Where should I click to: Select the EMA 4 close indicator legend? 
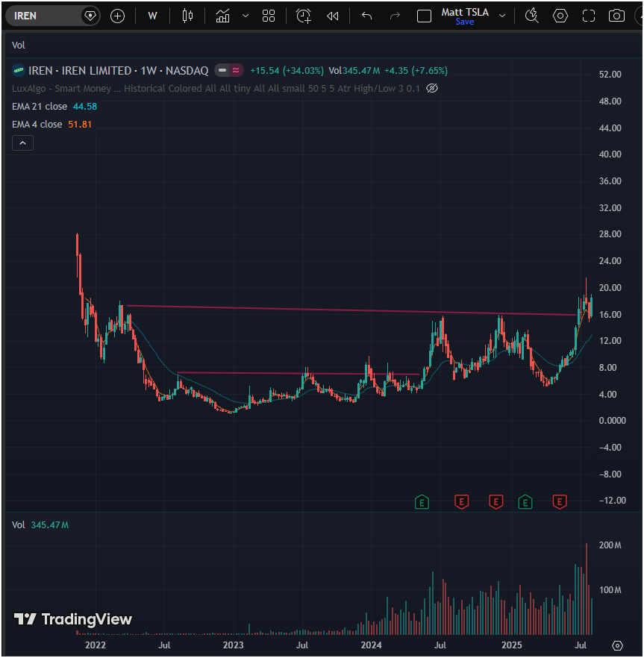[x=37, y=125]
